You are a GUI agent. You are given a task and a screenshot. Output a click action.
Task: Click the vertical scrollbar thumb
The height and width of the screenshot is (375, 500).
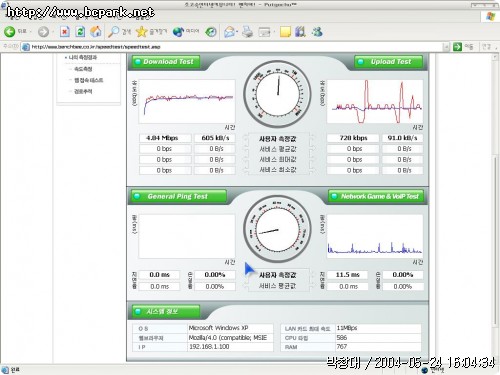(x=495, y=240)
